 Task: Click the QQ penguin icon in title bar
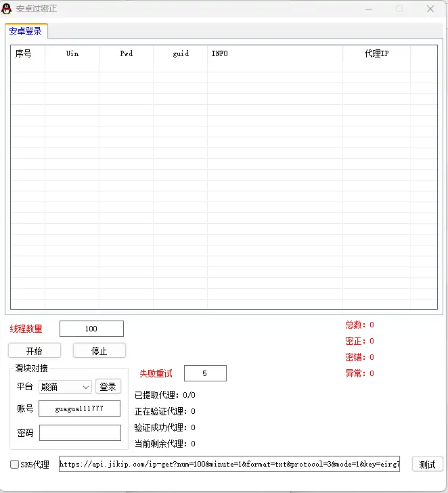7,9
